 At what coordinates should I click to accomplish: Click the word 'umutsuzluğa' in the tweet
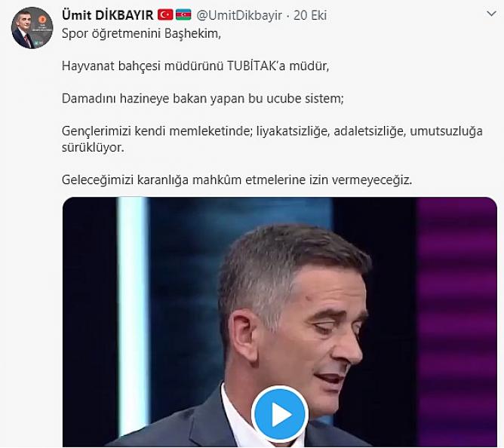[x=446, y=131]
